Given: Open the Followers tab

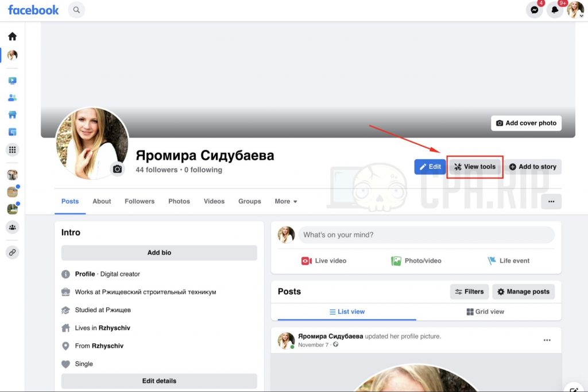Looking at the screenshot, I should click(x=140, y=201).
